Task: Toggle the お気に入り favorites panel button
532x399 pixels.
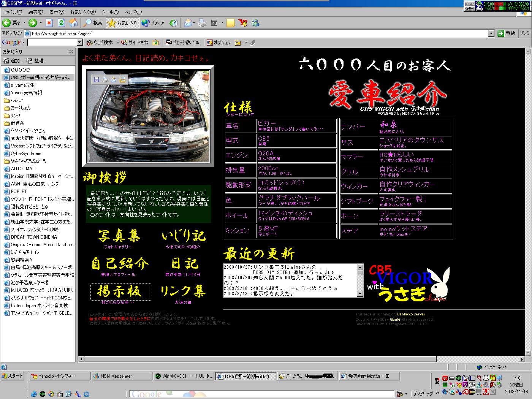Action: point(123,23)
